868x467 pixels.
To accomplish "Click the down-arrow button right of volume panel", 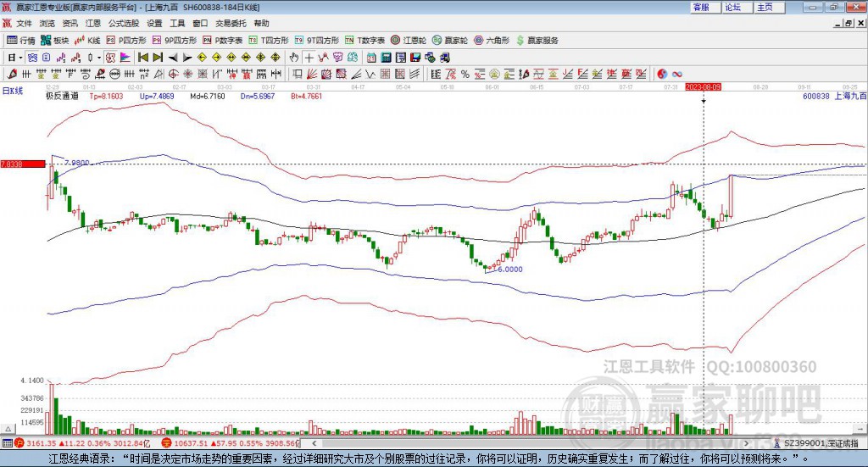I will click(x=860, y=429).
